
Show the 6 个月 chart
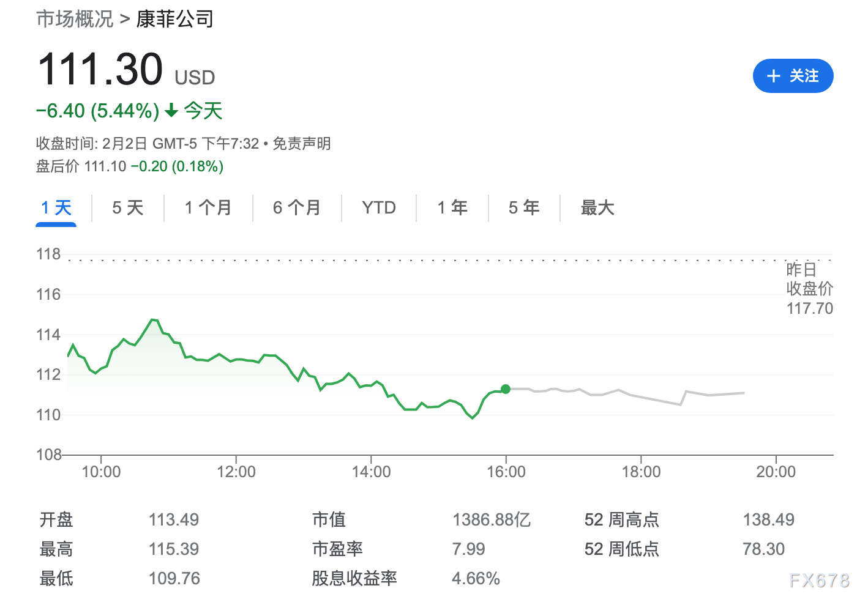click(297, 208)
